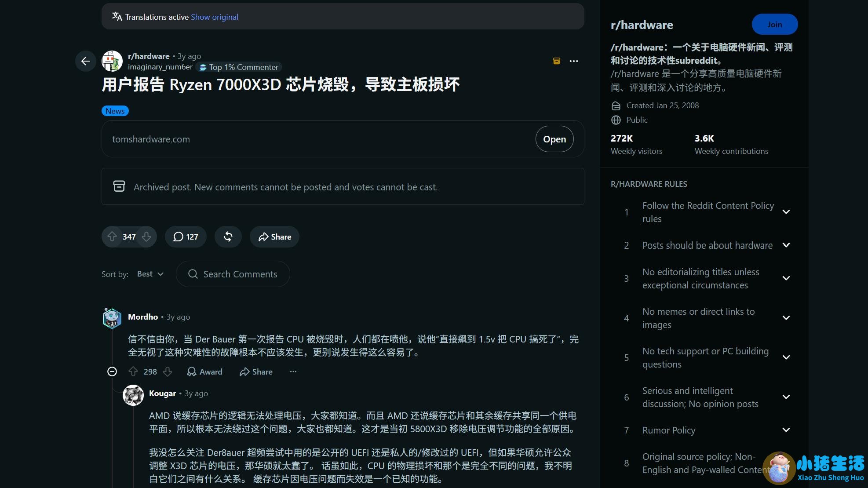
Task: Click the translation language icon
Action: tap(117, 17)
